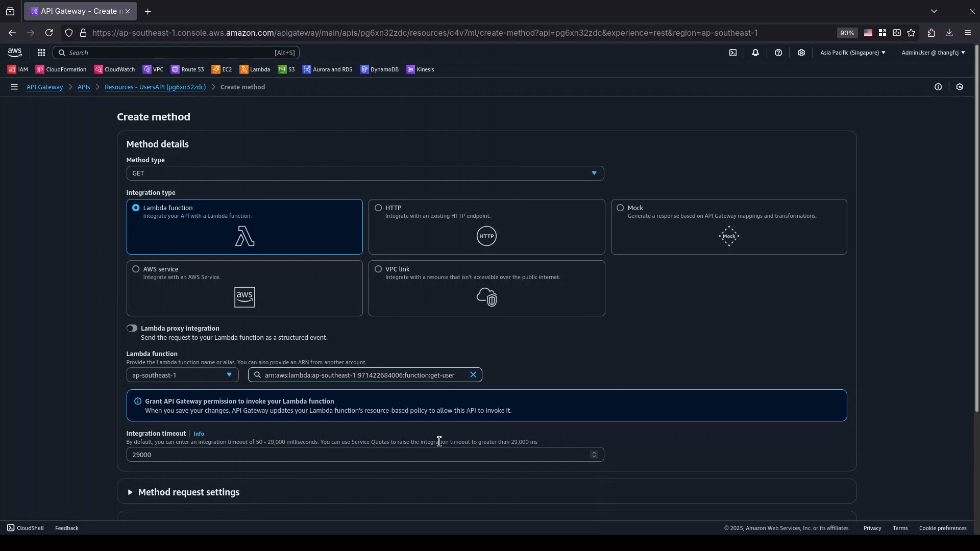This screenshot has width=980, height=551.
Task: Select the AWS service integration type
Action: [244, 288]
